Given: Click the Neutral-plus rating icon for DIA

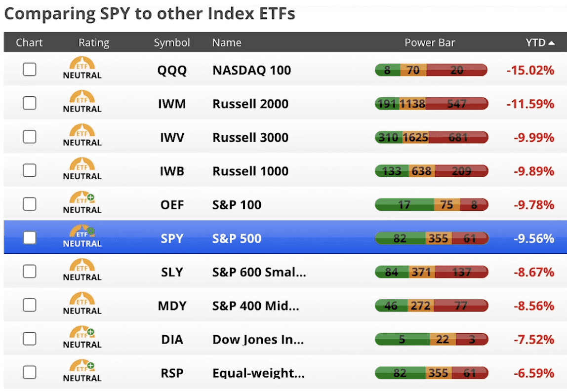Looking at the screenshot, I should click(x=82, y=337).
